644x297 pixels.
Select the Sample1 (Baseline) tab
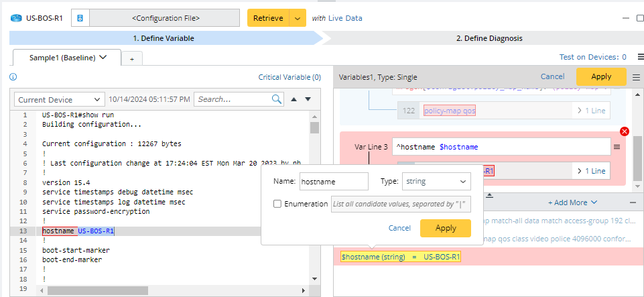pos(66,58)
